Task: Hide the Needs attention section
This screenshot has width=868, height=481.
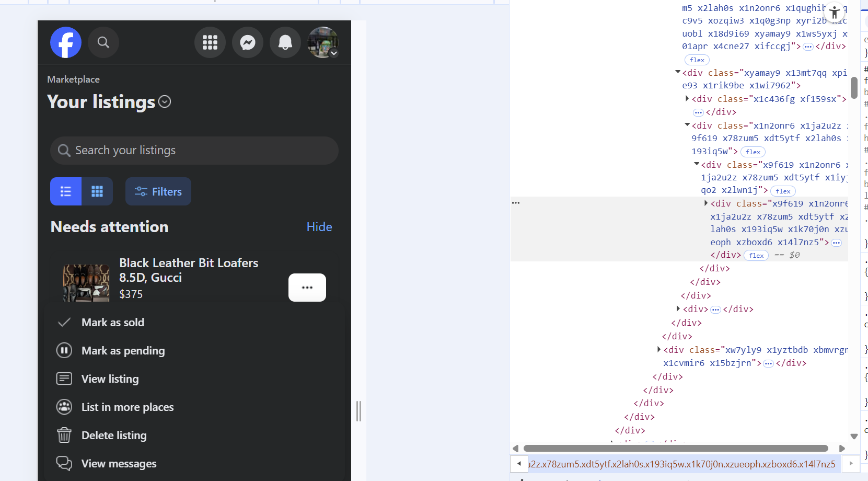Action: (x=319, y=227)
